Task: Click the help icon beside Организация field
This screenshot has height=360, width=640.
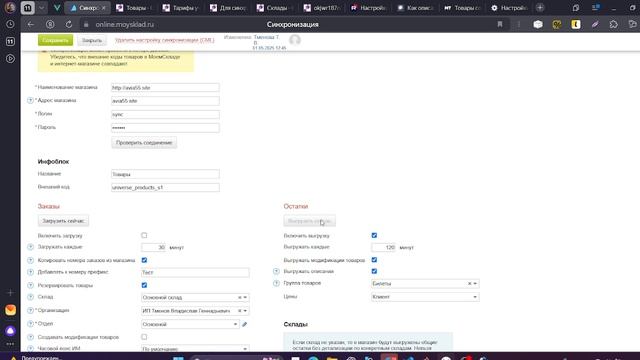Action: click(31, 311)
